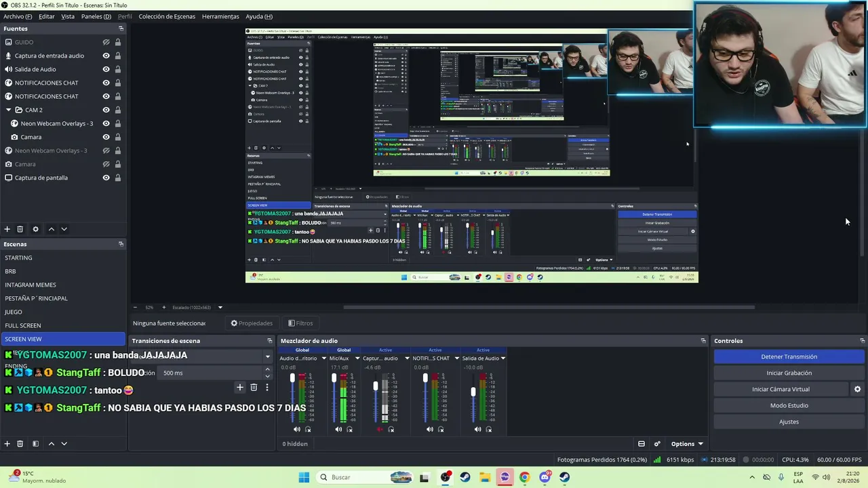Open the Herramientas menu

(x=220, y=16)
